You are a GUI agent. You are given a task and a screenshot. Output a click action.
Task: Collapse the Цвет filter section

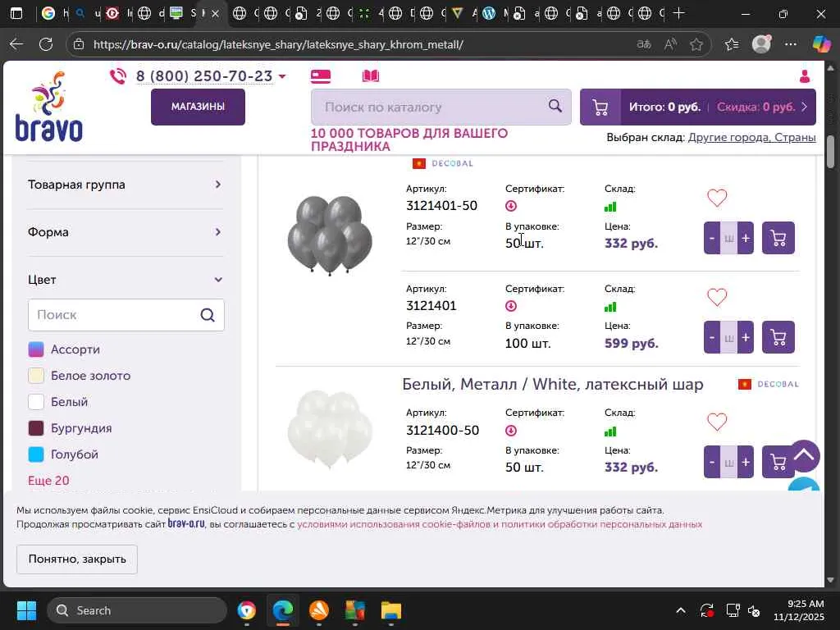click(x=126, y=280)
